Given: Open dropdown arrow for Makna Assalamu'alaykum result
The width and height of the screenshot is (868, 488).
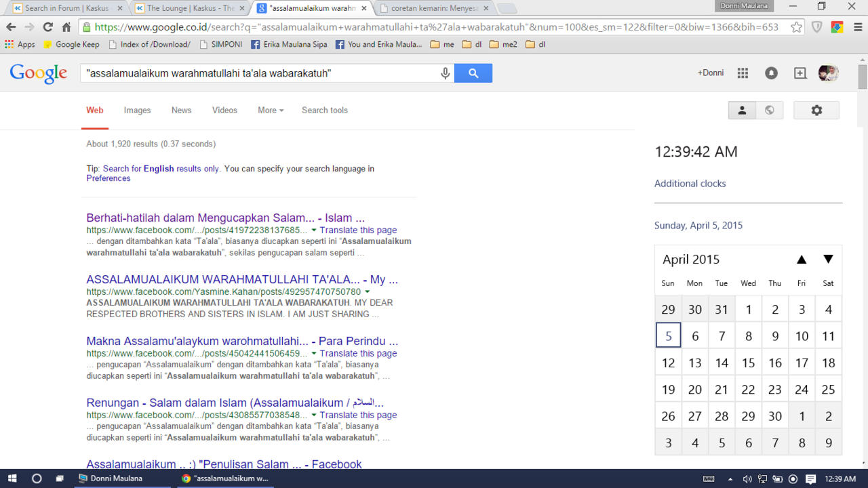Looking at the screenshot, I should [x=314, y=354].
